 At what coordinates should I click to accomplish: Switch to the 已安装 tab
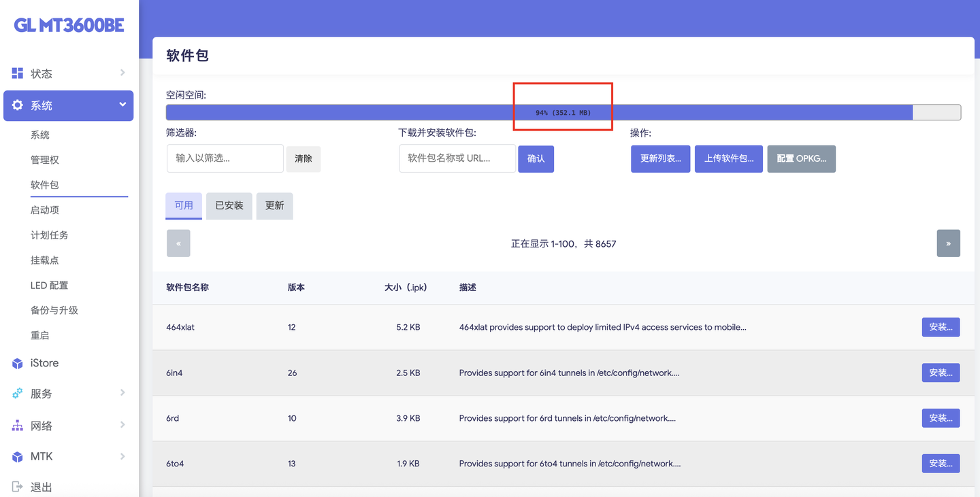tap(229, 205)
